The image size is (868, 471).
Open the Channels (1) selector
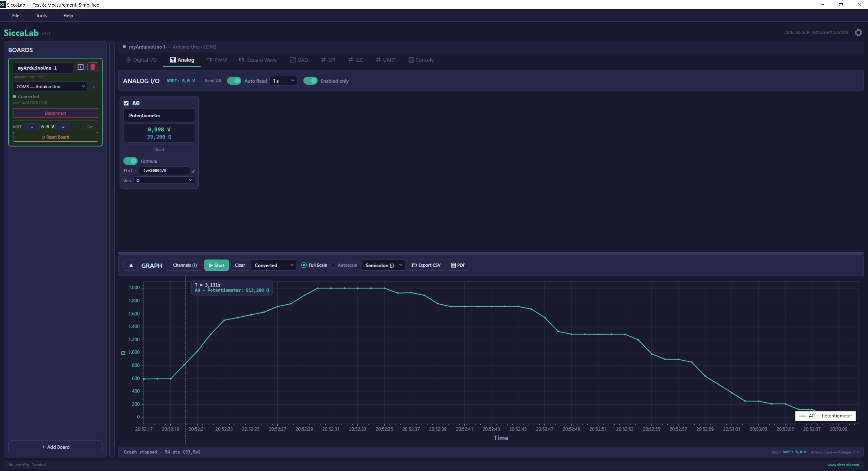coord(185,265)
